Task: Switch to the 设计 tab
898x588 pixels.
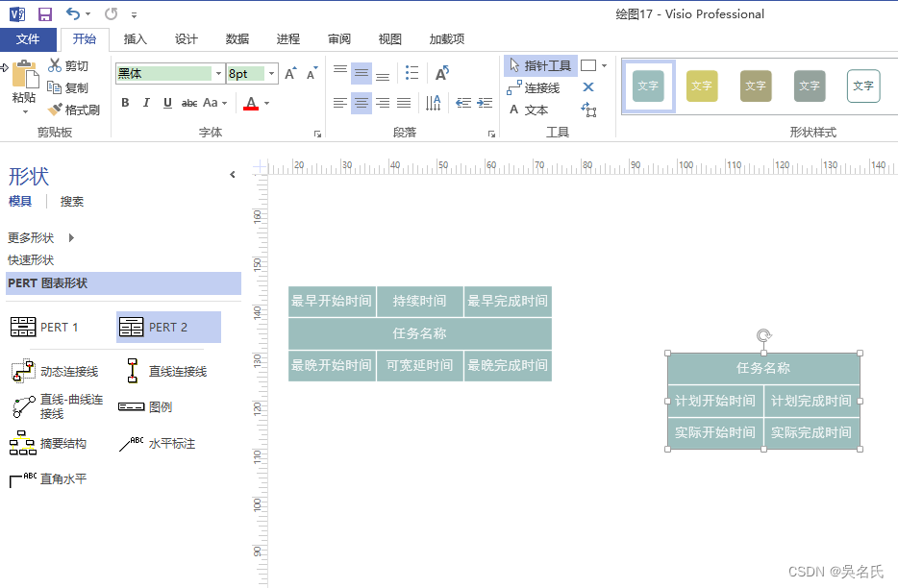Action: coord(187,39)
